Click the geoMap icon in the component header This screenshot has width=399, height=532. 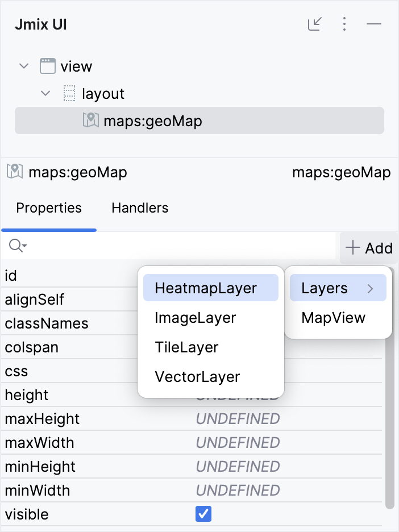(x=14, y=172)
